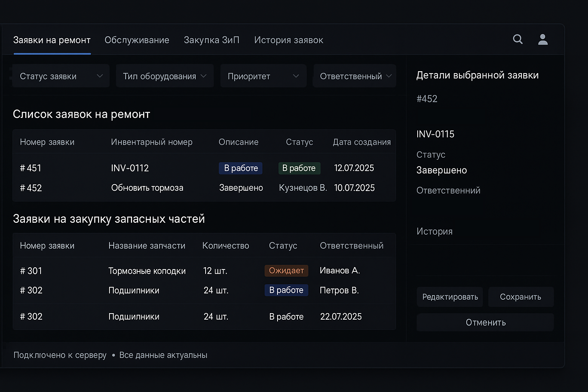
Task: Select purchase row #301 Тормозные колодки
Action: pos(147,271)
